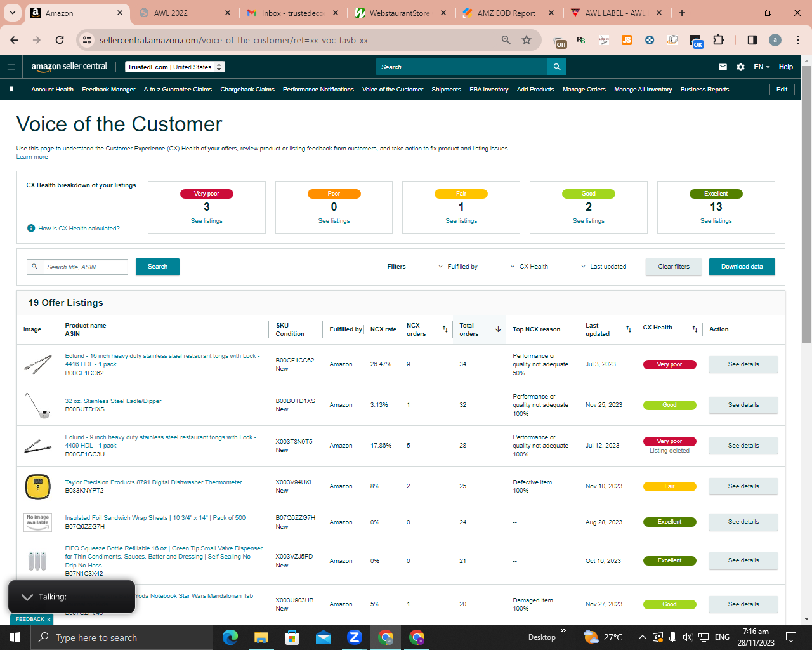
Task: Sort by Last updated arrows icon
Action: (629, 329)
